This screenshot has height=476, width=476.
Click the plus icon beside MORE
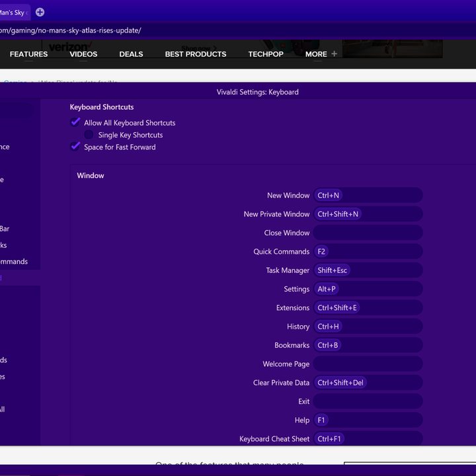335,54
